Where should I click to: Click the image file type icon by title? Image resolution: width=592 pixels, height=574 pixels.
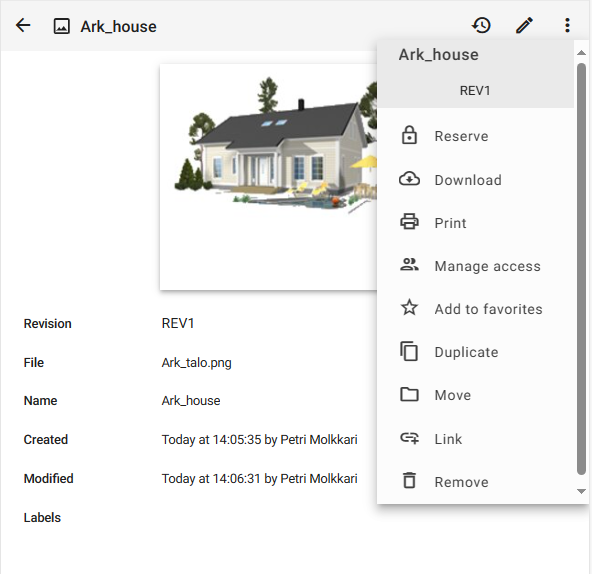coord(62,26)
